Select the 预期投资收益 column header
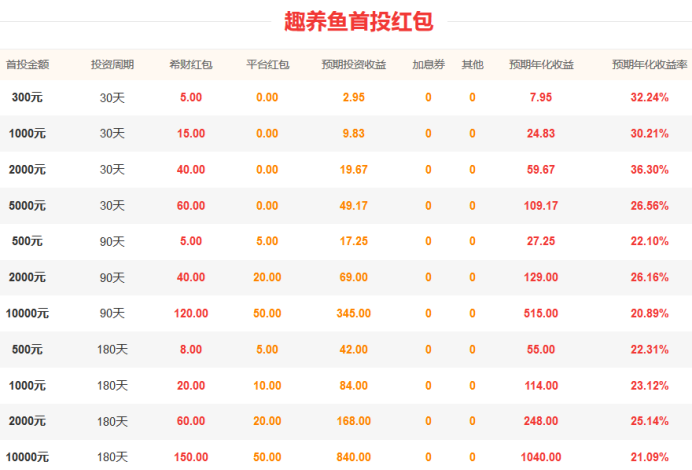 click(x=354, y=64)
